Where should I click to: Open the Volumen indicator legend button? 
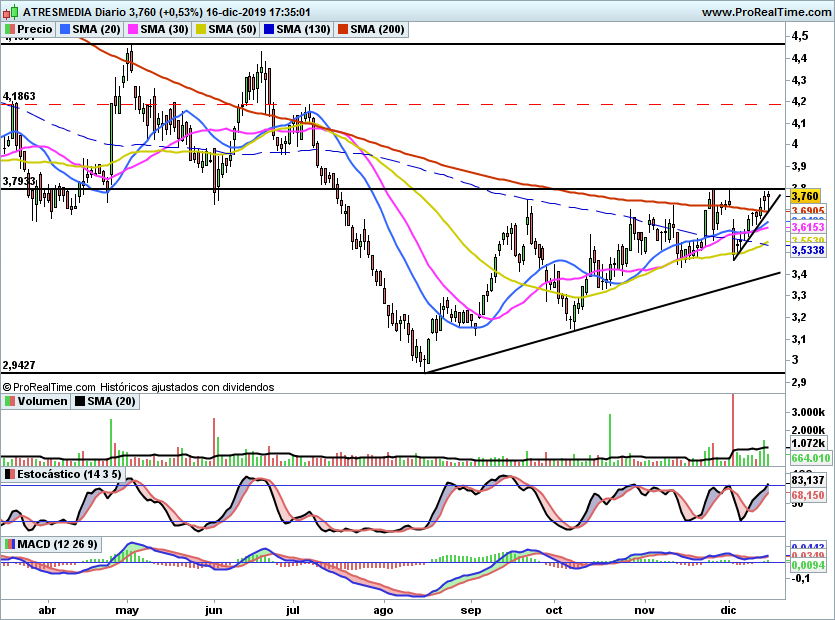tap(36, 401)
